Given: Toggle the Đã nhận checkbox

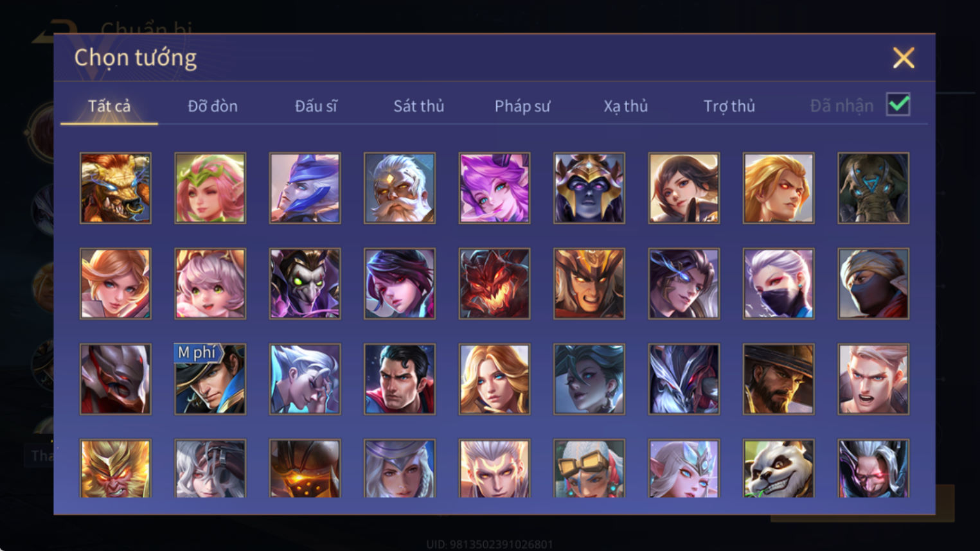Looking at the screenshot, I should tap(898, 104).
